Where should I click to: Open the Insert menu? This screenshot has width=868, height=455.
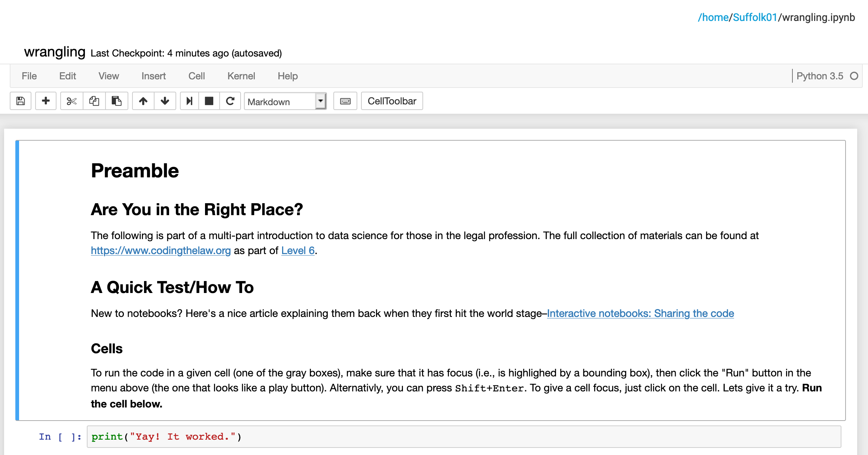(x=153, y=76)
